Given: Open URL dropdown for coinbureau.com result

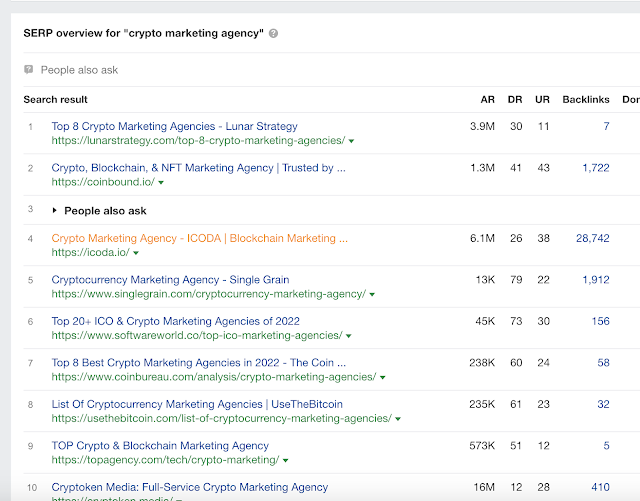Looking at the screenshot, I should [x=382, y=378].
